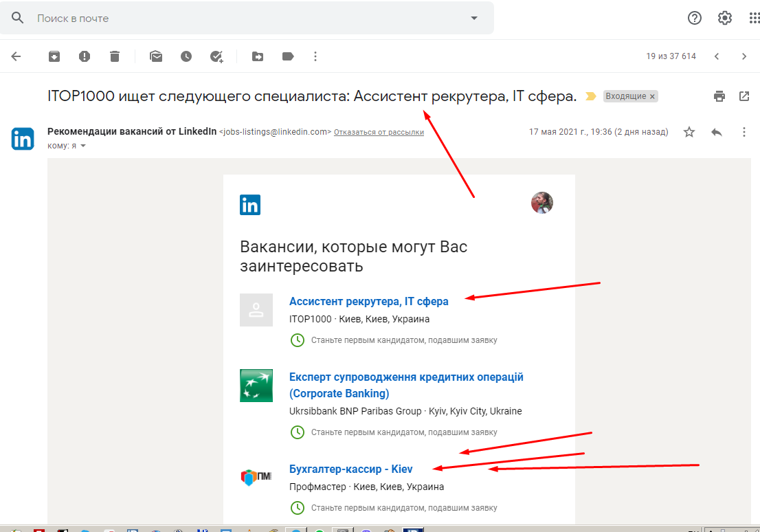The height and width of the screenshot is (532, 760).
Task: Open 'Ассистент рекрутера, IT сфера' job link
Action: click(x=369, y=301)
